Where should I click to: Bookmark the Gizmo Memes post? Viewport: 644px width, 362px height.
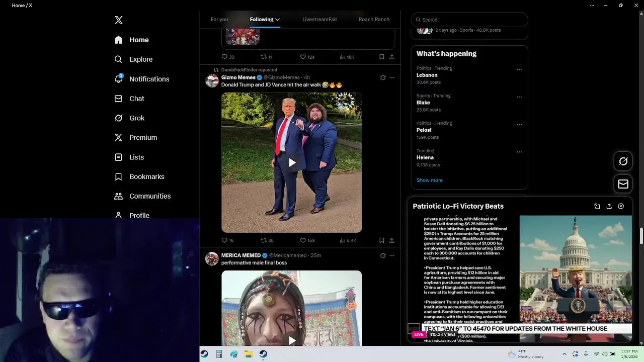coord(382,240)
